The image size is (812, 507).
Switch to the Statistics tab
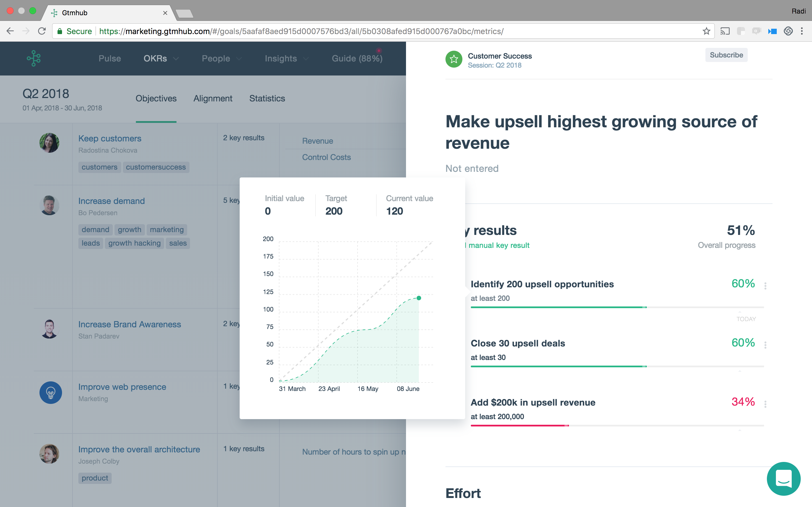267,98
